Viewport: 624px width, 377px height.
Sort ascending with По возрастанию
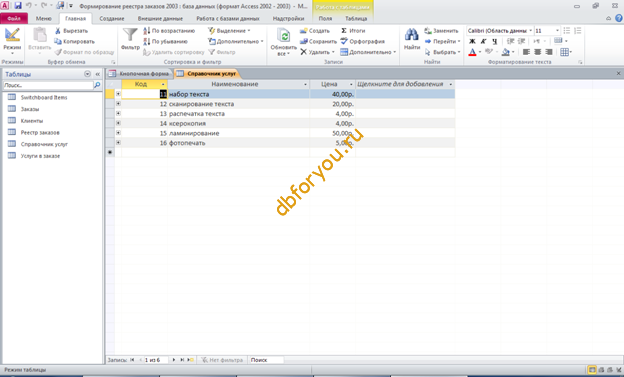(x=169, y=31)
